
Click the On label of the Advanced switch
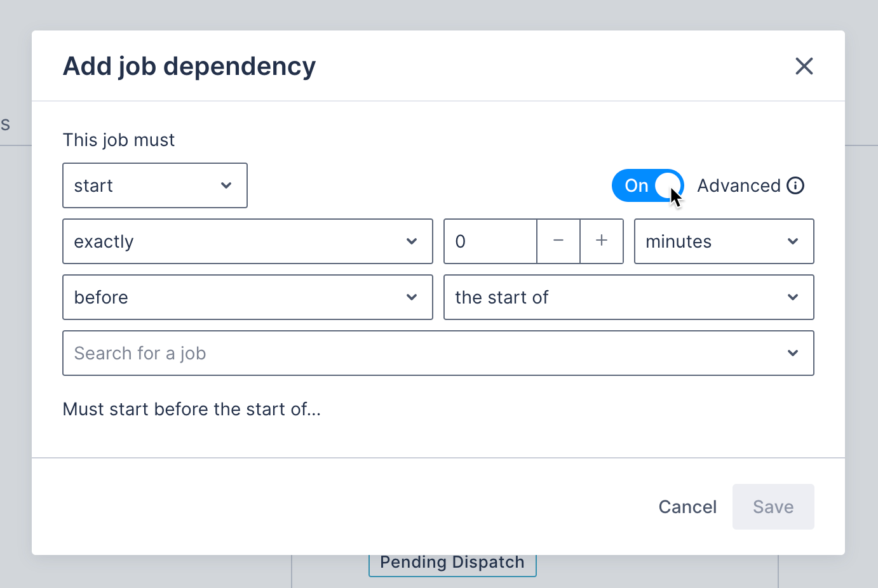(635, 185)
